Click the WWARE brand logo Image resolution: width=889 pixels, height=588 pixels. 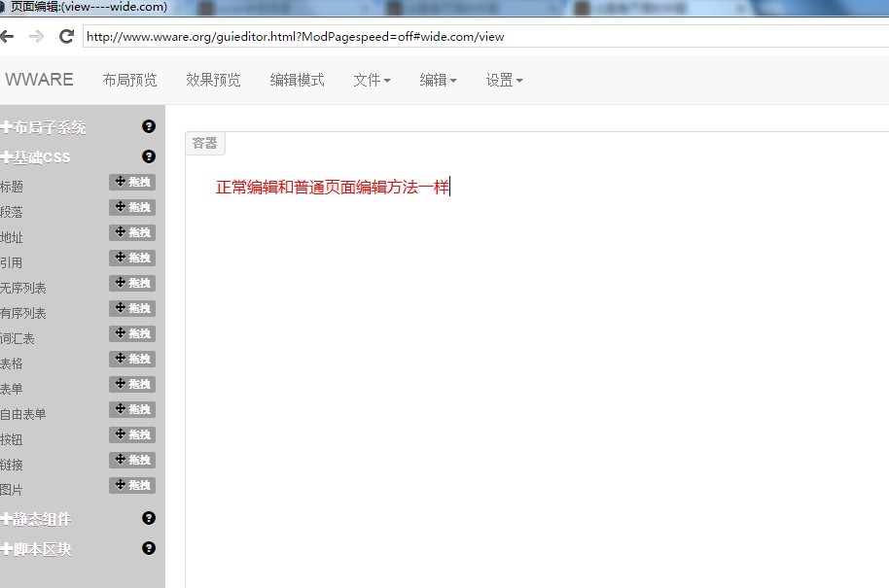click(x=39, y=80)
